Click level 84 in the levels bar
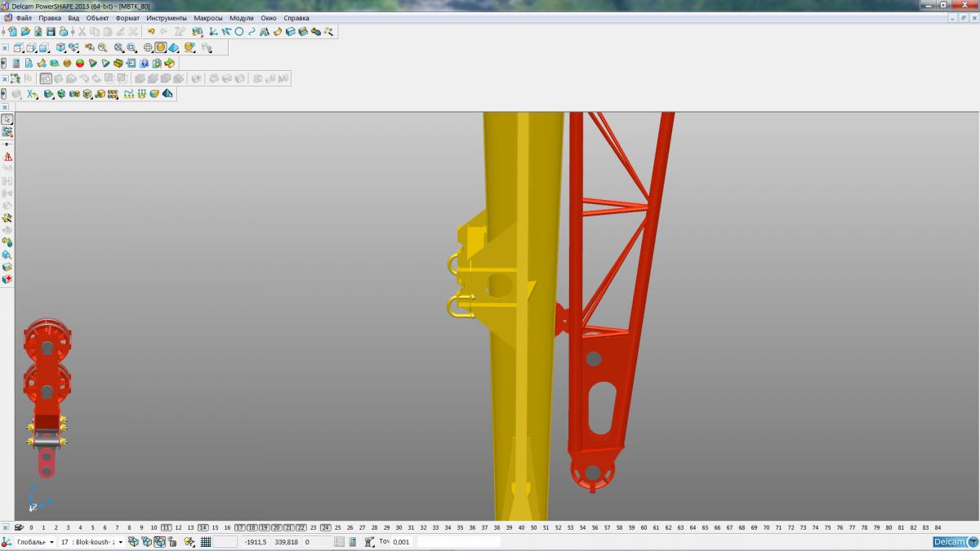980x551 pixels. click(938, 527)
